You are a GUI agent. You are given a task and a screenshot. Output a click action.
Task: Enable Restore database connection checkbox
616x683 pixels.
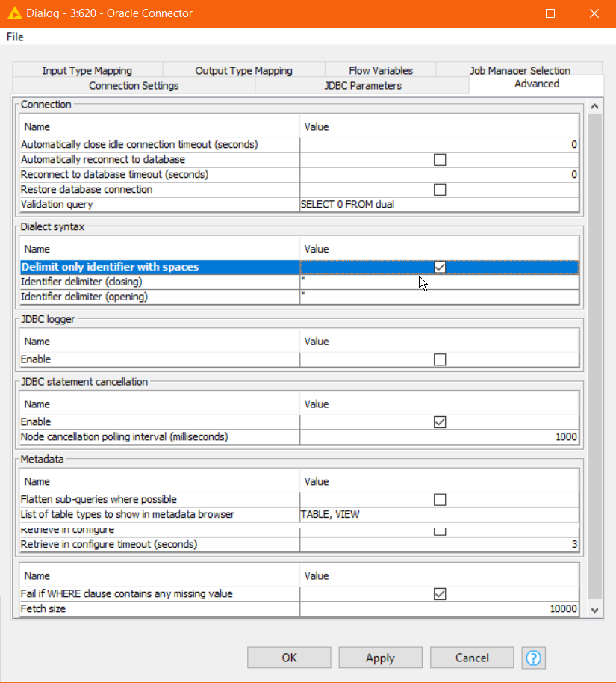[440, 190]
